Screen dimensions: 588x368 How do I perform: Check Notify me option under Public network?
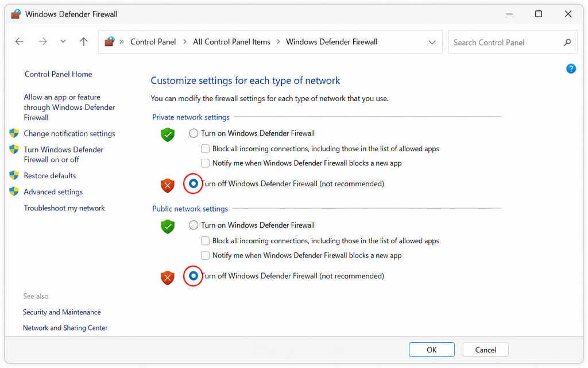tap(205, 255)
